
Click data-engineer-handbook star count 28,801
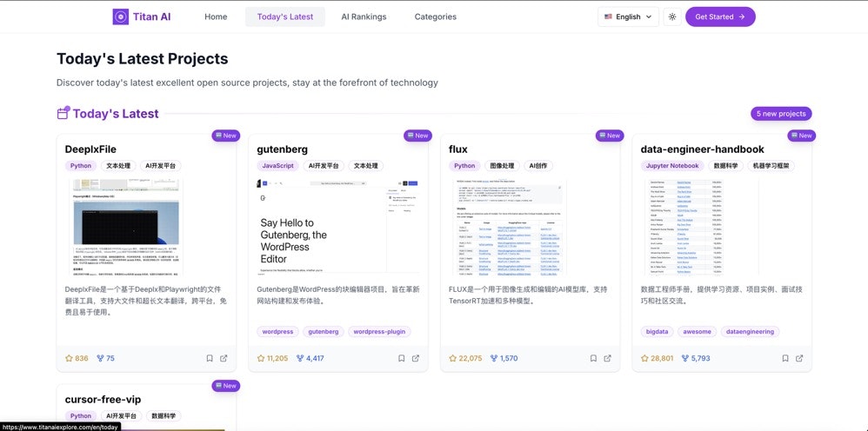pyautogui.click(x=658, y=358)
